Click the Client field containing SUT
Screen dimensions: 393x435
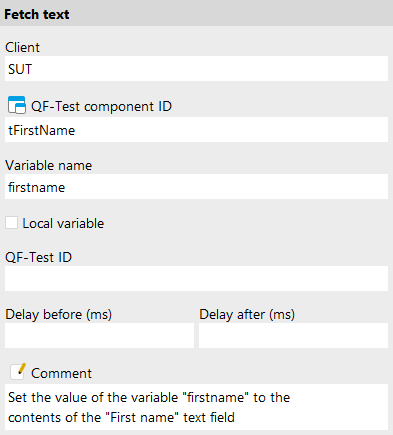196,69
